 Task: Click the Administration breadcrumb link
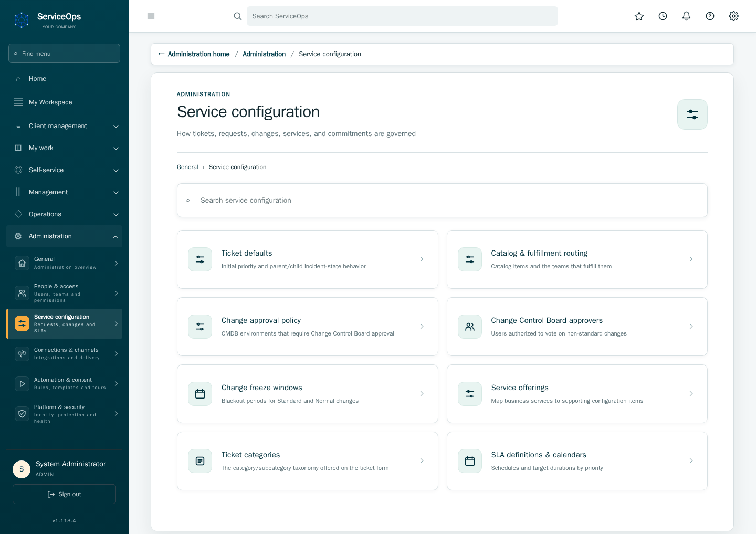point(264,54)
